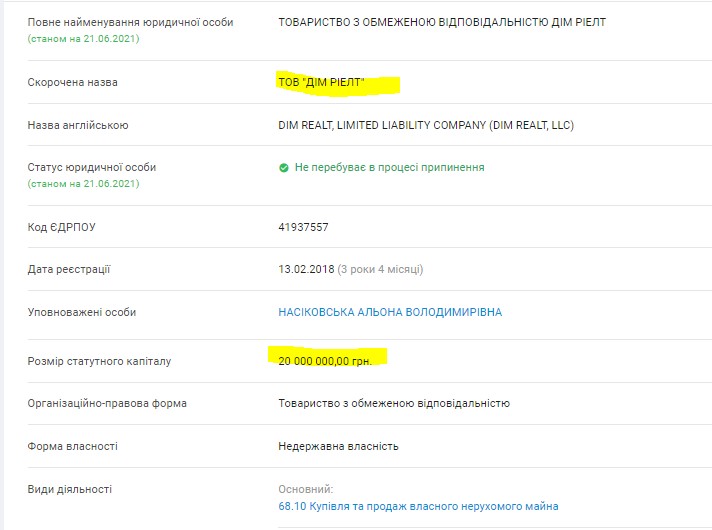Click the Статус юридичної особи label
Screen dimensions: 712x530
pos(92,168)
